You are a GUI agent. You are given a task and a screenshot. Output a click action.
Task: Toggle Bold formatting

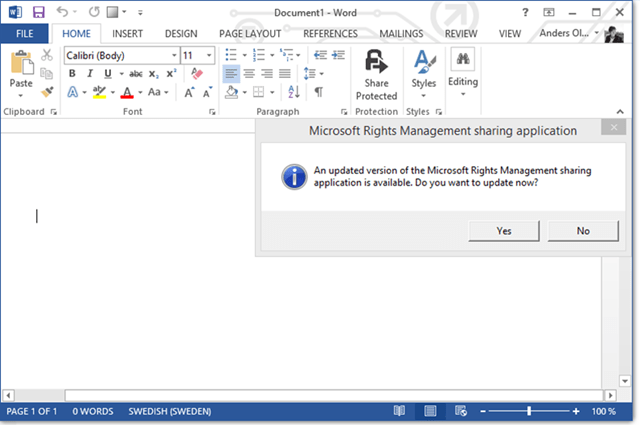point(73,74)
